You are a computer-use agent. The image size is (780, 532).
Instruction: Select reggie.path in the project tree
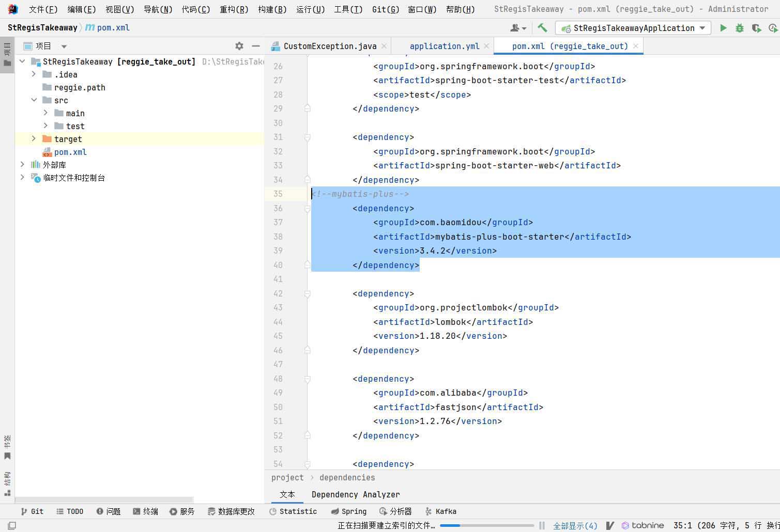pos(80,87)
